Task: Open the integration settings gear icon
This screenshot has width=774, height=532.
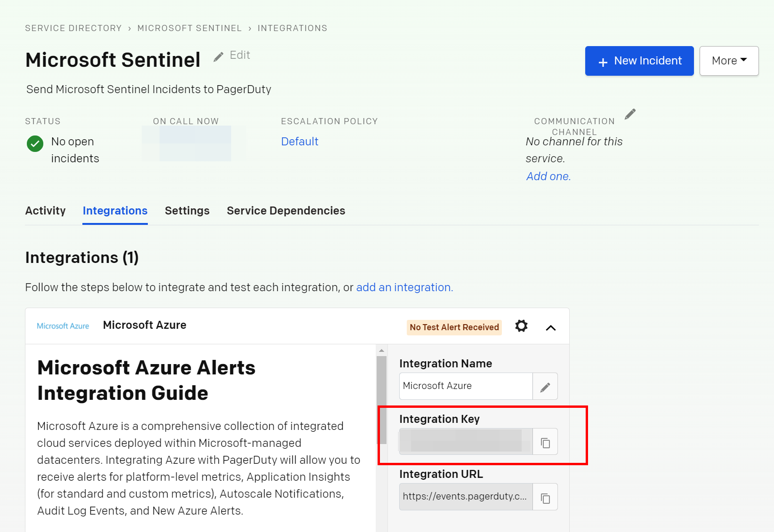Action: click(x=521, y=326)
